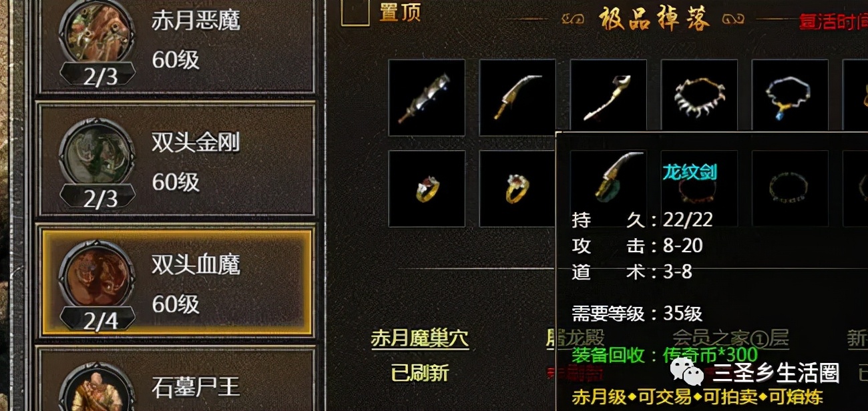Open the 会员之家①层 map link
This screenshot has width=868, height=411.
pyautogui.click(x=730, y=338)
